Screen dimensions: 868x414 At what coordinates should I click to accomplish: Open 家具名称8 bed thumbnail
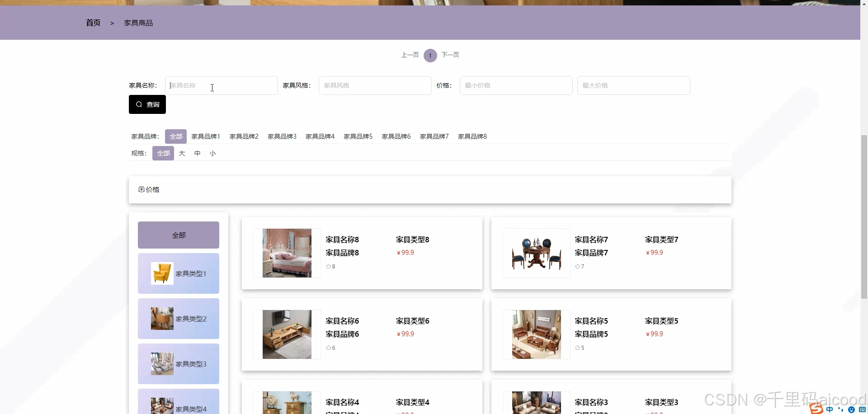[287, 253]
